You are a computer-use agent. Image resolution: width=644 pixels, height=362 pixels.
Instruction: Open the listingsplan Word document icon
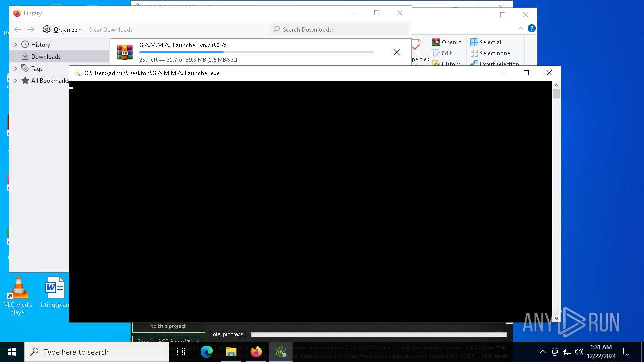54,292
